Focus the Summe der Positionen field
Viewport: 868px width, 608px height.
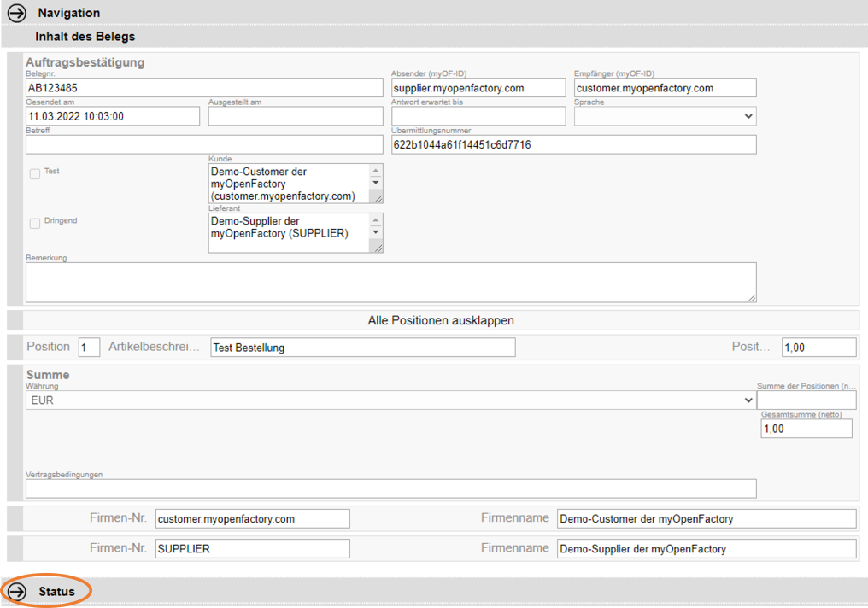click(806, 400)
